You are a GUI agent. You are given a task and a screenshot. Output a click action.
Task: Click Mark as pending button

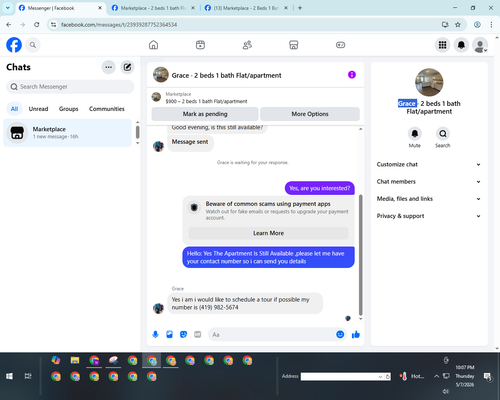coord(205,114)
